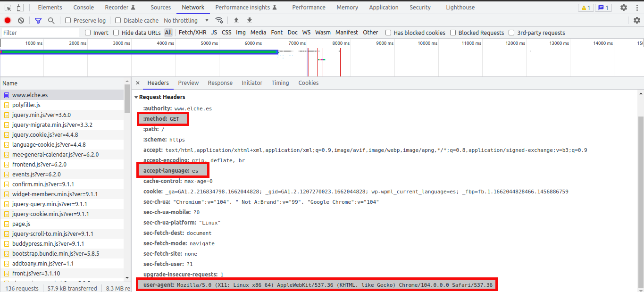This screenshot has height=292, width=644.
Task: Click the Filter text input field
Action: [x=40, y=33]
